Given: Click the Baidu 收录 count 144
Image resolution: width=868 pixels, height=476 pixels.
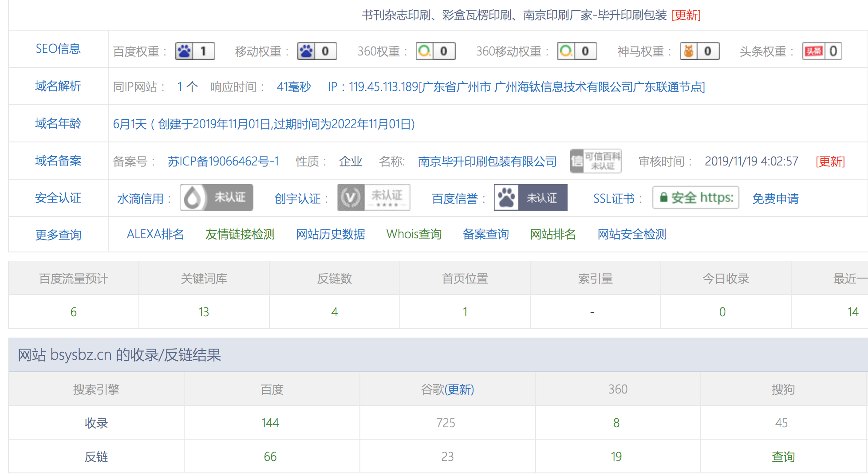Looking at the screenshot, I should pos(270,423).
